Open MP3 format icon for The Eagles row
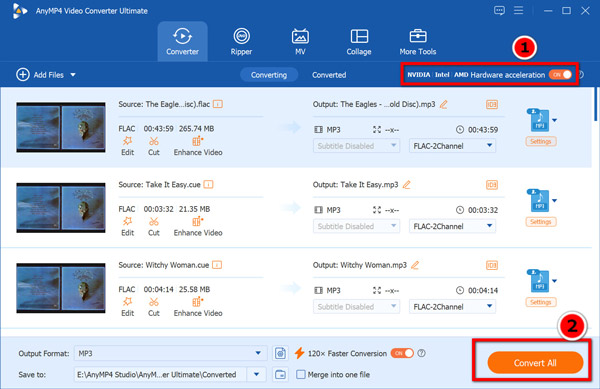The height and width of the screenshot is (389, 600). coord(539,120)
